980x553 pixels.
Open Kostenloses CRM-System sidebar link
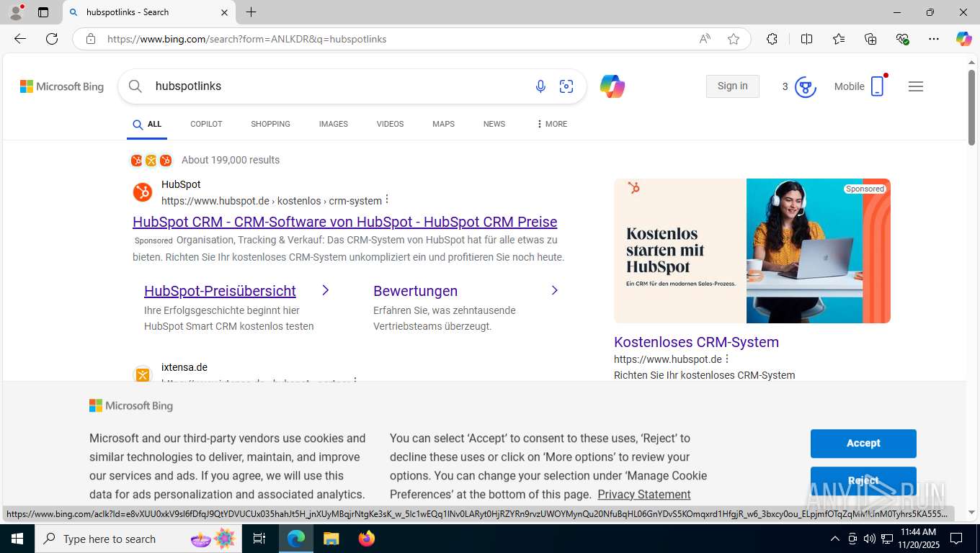click(x=696, y=342)
